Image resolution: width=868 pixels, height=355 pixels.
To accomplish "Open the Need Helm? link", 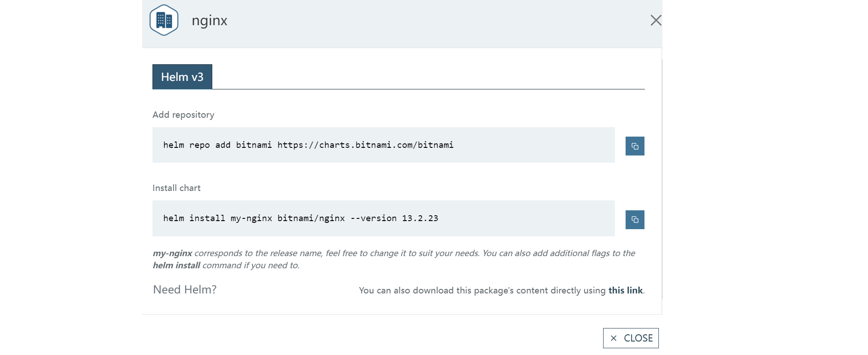I will (x=185, y=290).
